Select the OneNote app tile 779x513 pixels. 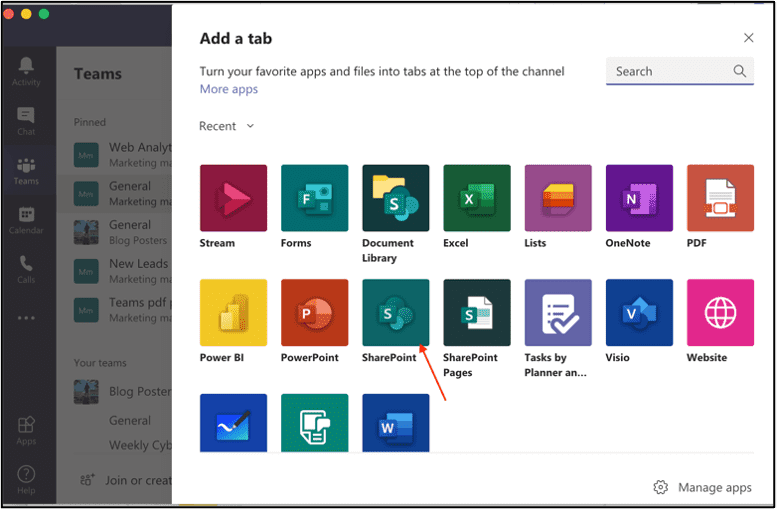639,198
